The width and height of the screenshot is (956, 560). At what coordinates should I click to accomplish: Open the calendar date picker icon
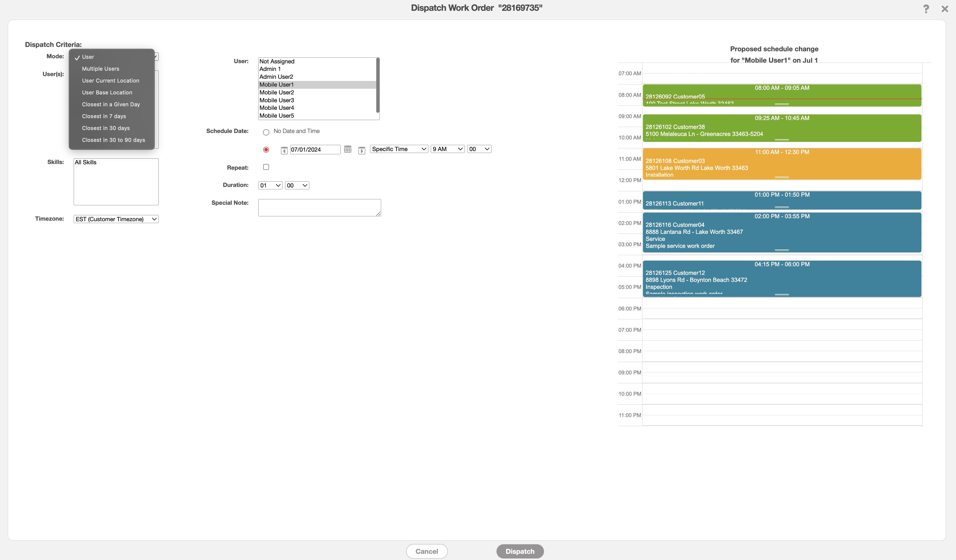(347, 149)
